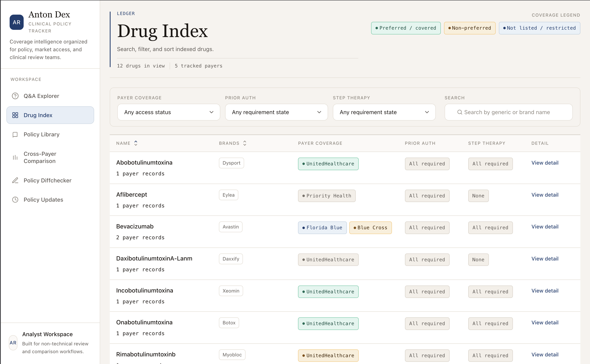Open Payer Coverage access status dropdown

coord(169,112)
